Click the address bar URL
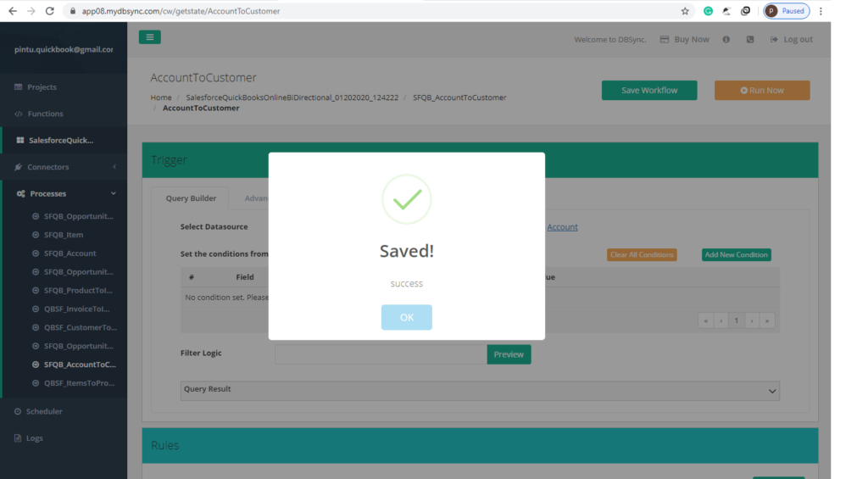Screen dimensions: 868x479 (x=181, y=11)
